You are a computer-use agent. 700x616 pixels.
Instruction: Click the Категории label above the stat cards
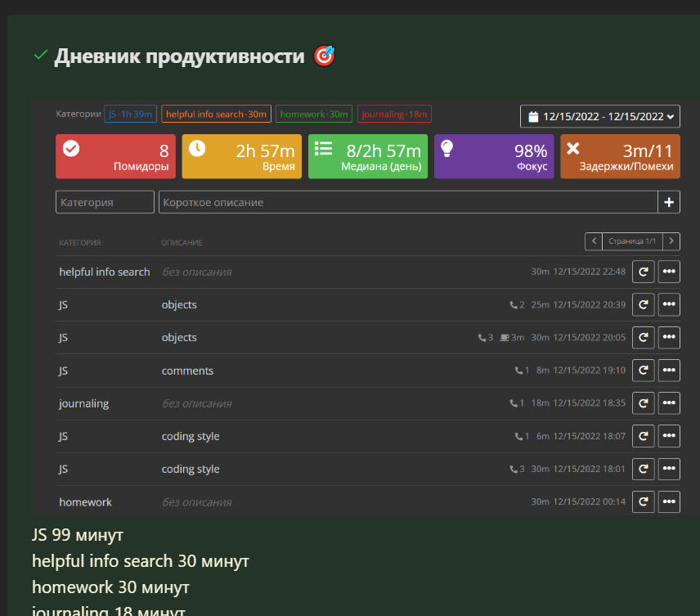point(79,114)
